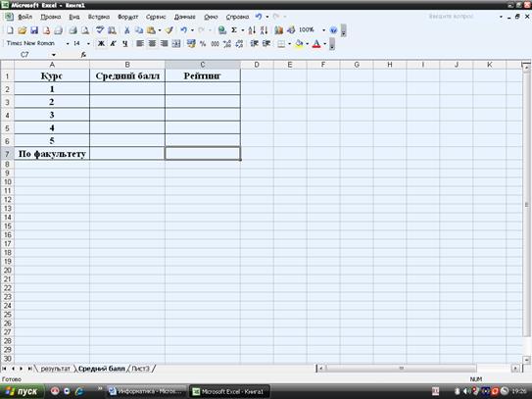The width and height of the screenshot is (532, 399).
Task: Click the Print Preview icon
Action: (85, 30)
